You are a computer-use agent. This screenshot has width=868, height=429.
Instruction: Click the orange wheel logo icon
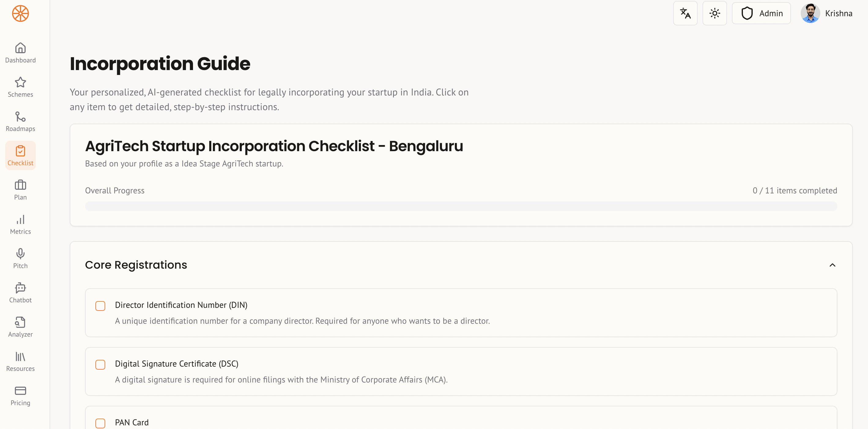[x=20, y=13]
